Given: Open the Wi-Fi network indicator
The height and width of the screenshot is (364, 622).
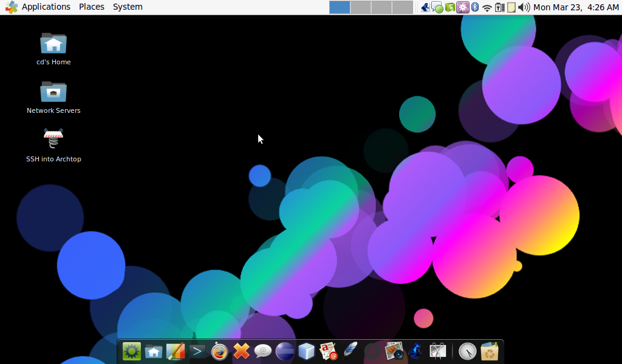Looking at the screenshot, I should click(x=487, y=7).
